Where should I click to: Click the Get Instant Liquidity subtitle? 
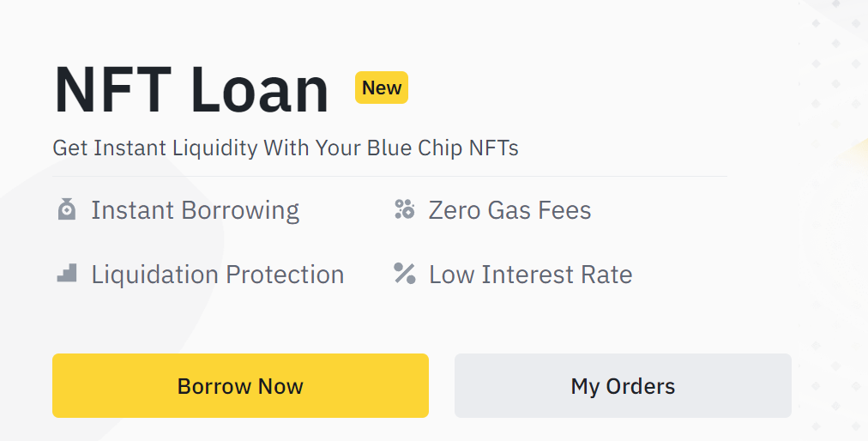(285, 148)
